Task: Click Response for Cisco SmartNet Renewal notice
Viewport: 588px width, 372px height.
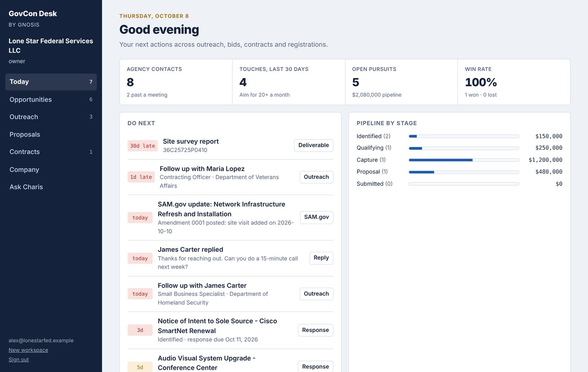Action: [315, 330]
